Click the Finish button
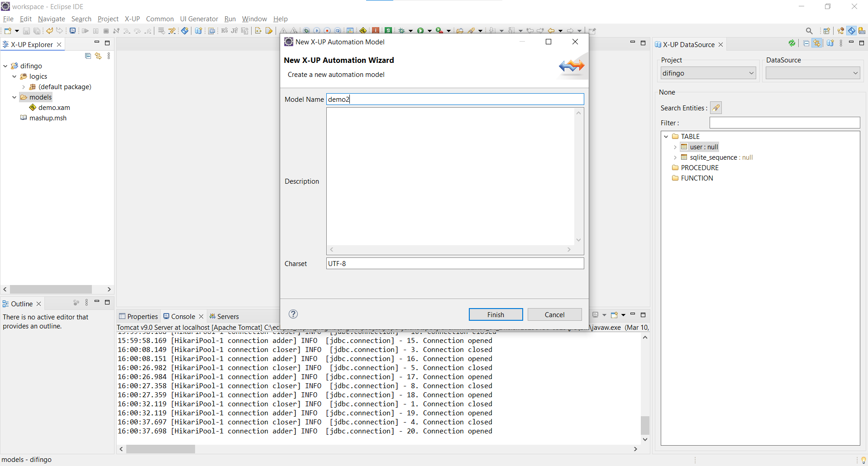Image resolution: width=868 pixels, height=466 pixels. [x=496, y=314]
